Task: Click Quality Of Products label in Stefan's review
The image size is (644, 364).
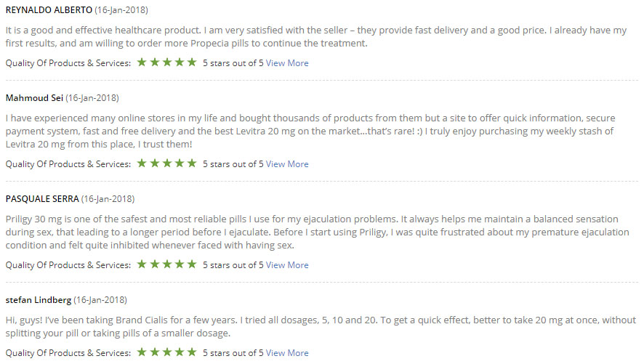Action: pos(68,353)
